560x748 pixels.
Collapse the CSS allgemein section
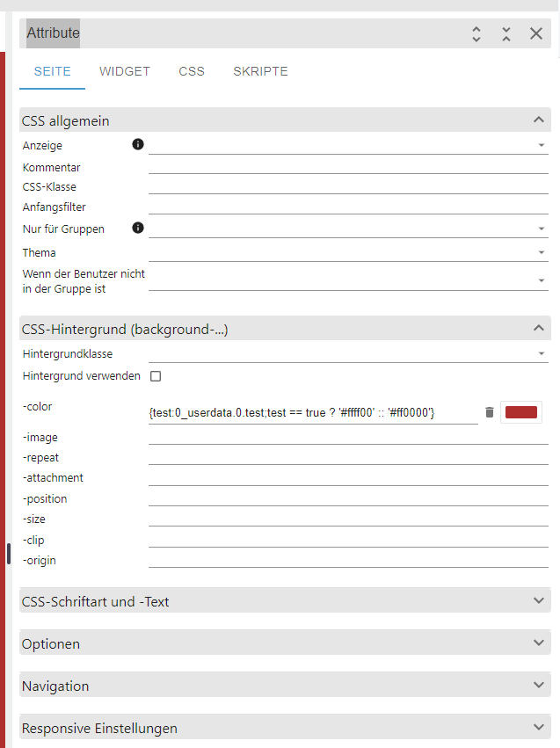(x=538, y=120)
